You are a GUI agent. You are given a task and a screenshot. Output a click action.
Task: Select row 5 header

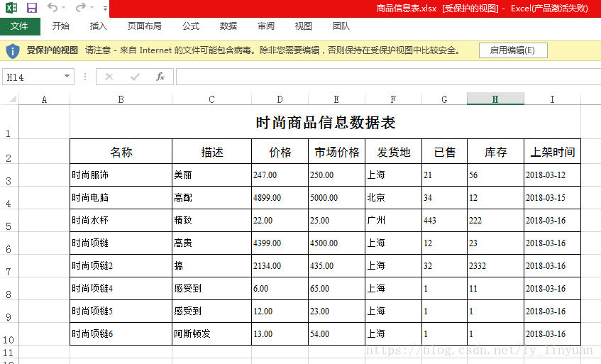9,220
